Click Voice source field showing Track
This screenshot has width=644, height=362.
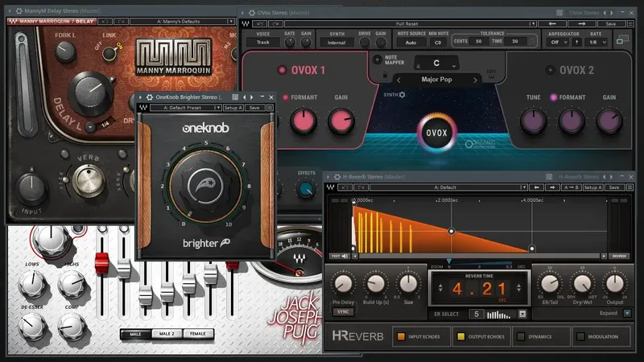point(263,43)
